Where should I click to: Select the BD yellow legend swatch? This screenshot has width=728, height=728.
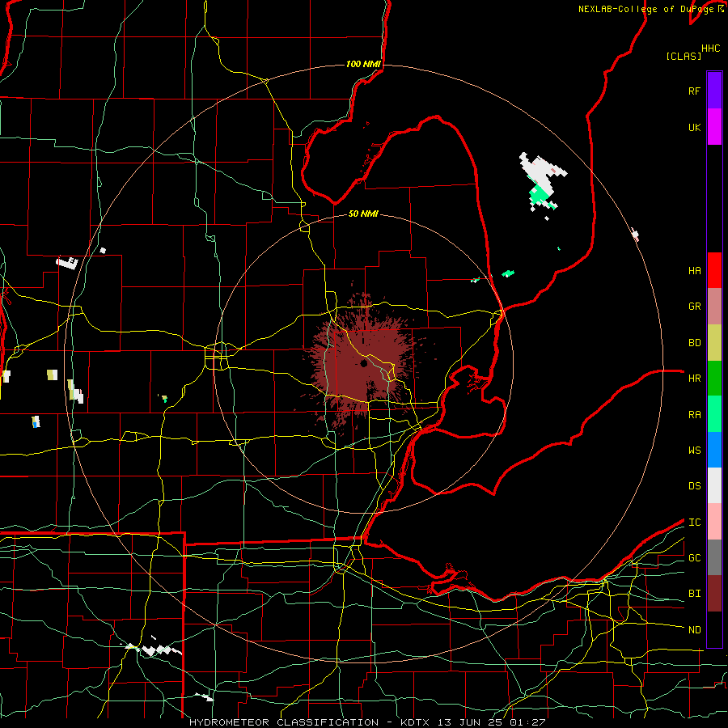(714, 343)
